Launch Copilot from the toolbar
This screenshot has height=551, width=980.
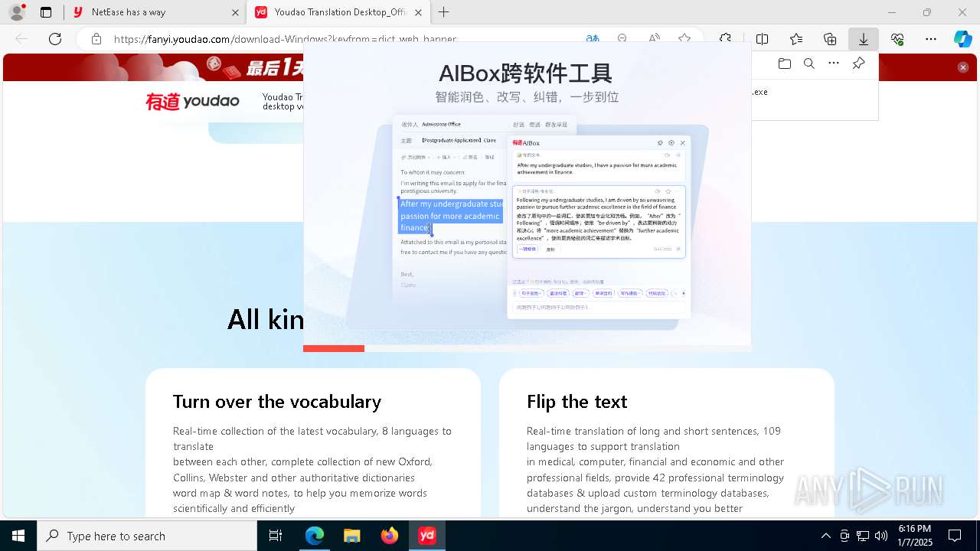click(963, 39)
